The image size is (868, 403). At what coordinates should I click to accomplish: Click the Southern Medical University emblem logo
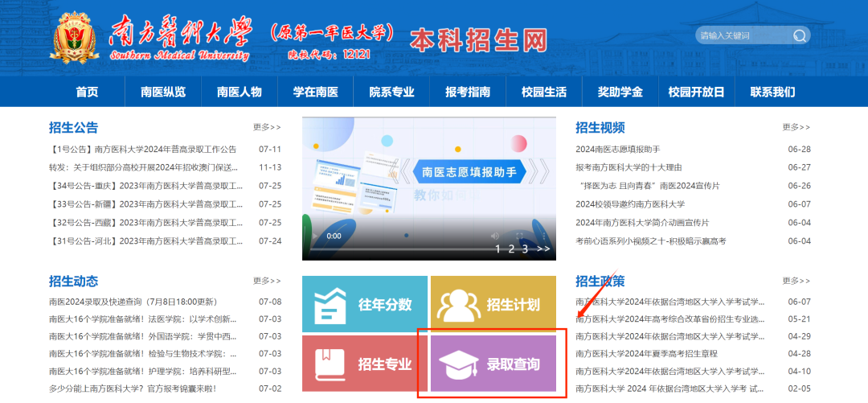tap(75, 37)
